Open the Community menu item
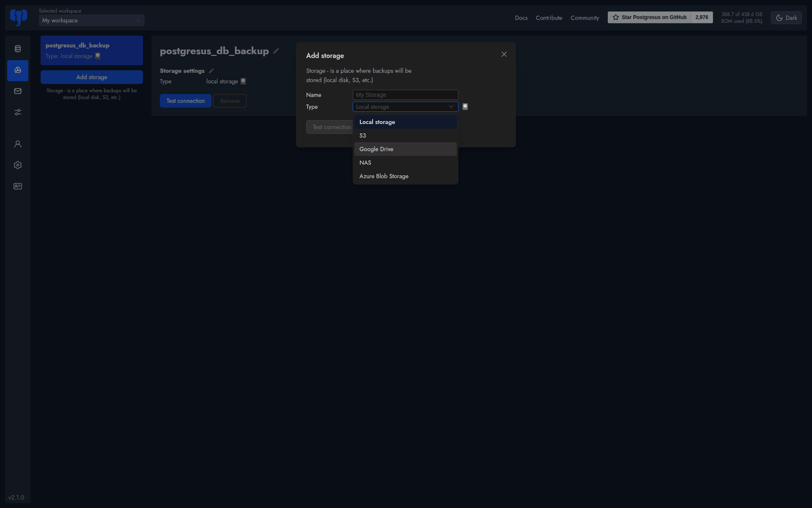 click(585, 18)
